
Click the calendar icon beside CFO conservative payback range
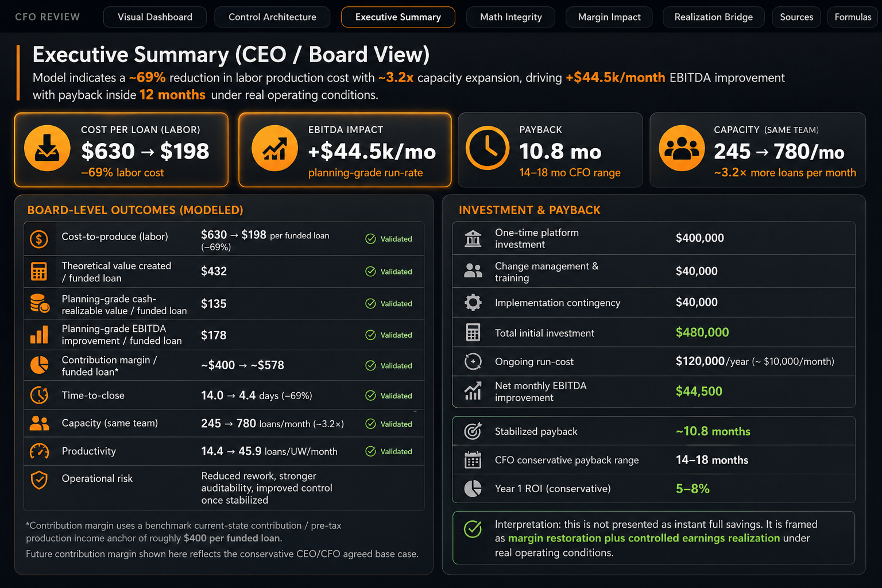coord(473,459)
